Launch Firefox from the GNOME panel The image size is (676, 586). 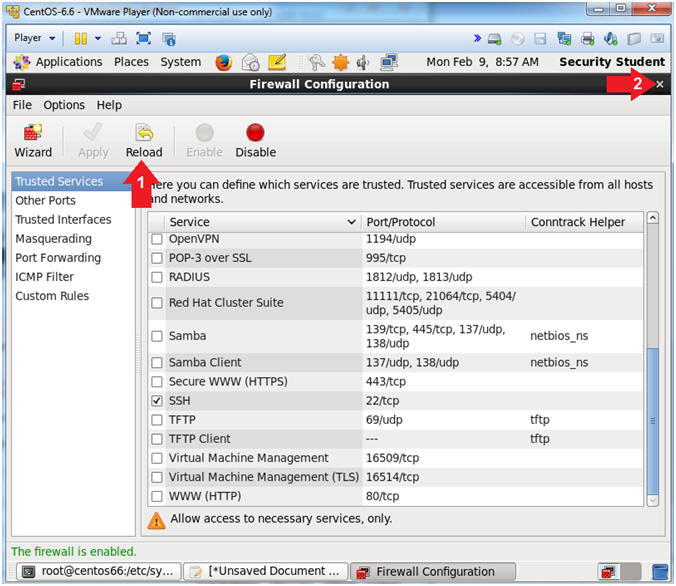223,63
